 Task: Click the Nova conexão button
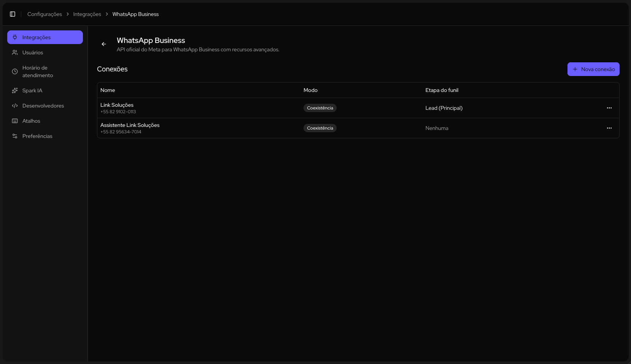pos(593,69)
